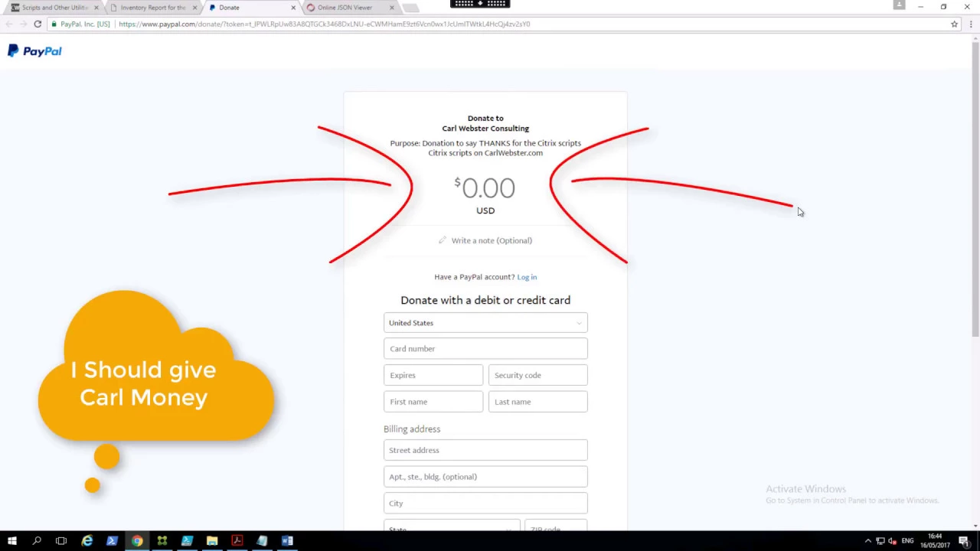Close the Online JSON Viewer tab

click(392, 8)
